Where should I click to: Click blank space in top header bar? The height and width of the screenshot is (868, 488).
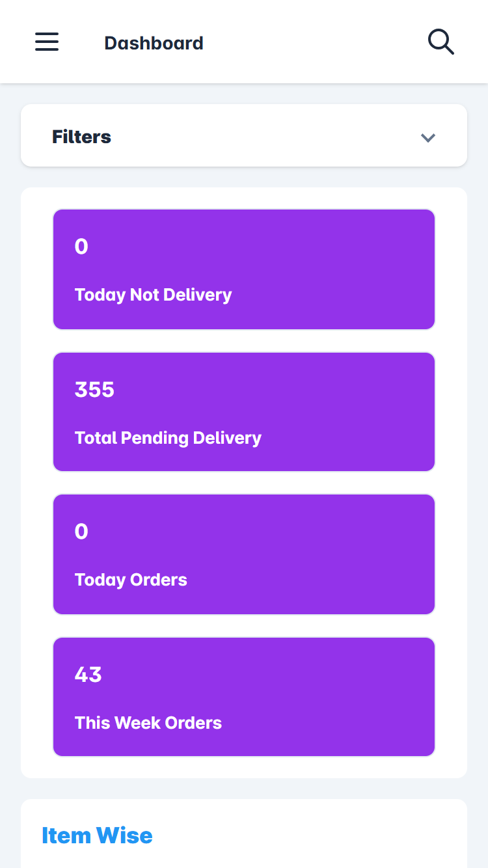pos(312,42)
